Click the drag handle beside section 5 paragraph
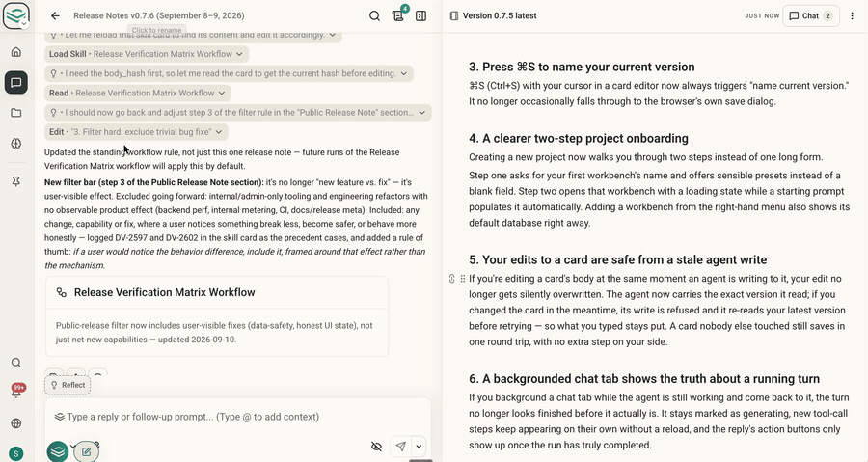 (x=463, y=279)
